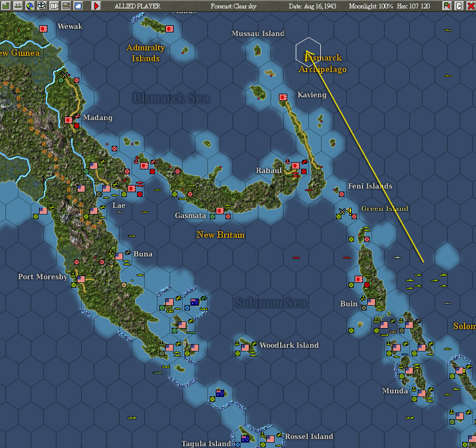The image size is (476, 448).
Task: Click the Lae map label
Action: click(118, 205)
